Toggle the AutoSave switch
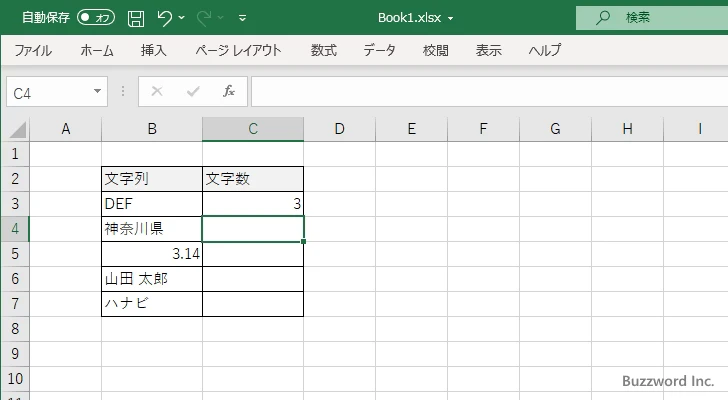The image size is (728, 400). click(x=96, y=18)
